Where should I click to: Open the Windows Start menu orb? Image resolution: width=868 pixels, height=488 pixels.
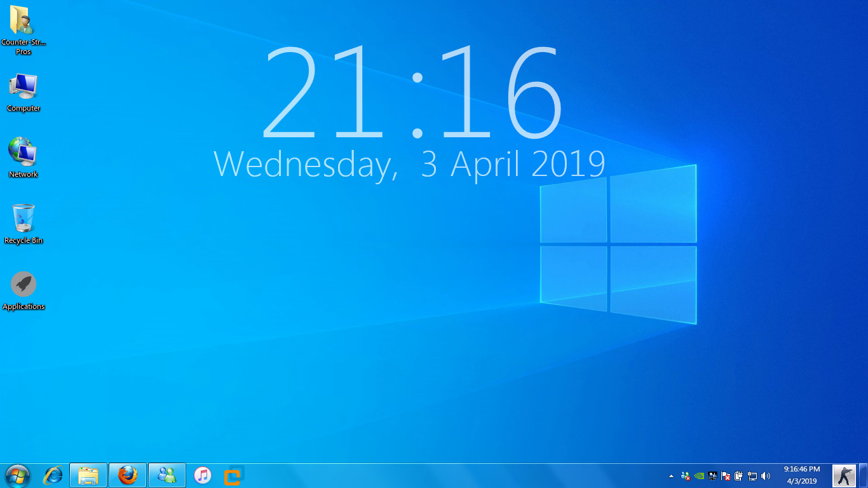click(x=17, y=476)
